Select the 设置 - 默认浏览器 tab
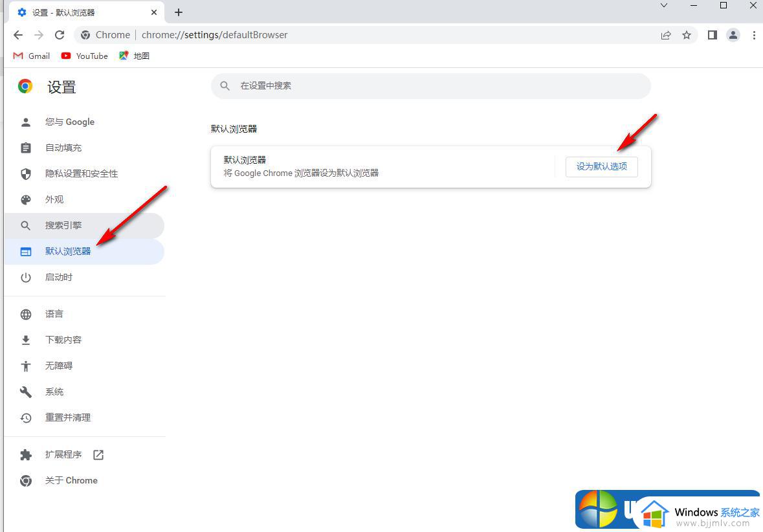Viewport: 763px width, 532px height. click(x=87, y=12)
